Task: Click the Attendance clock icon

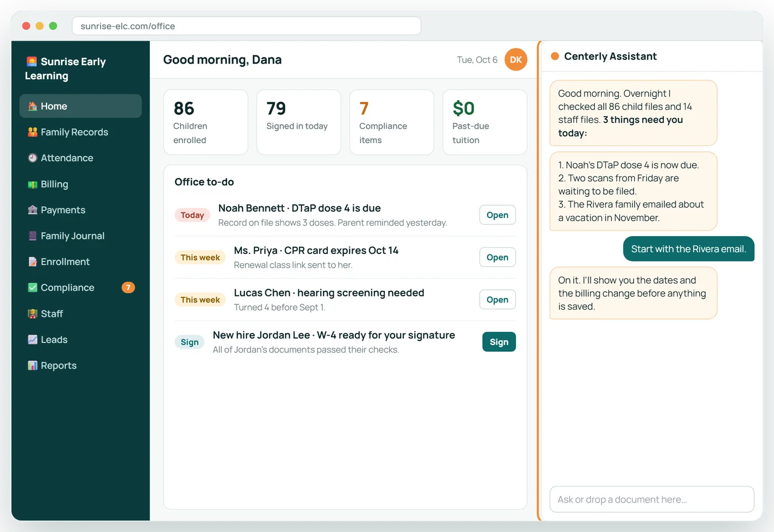Action: [33, 158]
